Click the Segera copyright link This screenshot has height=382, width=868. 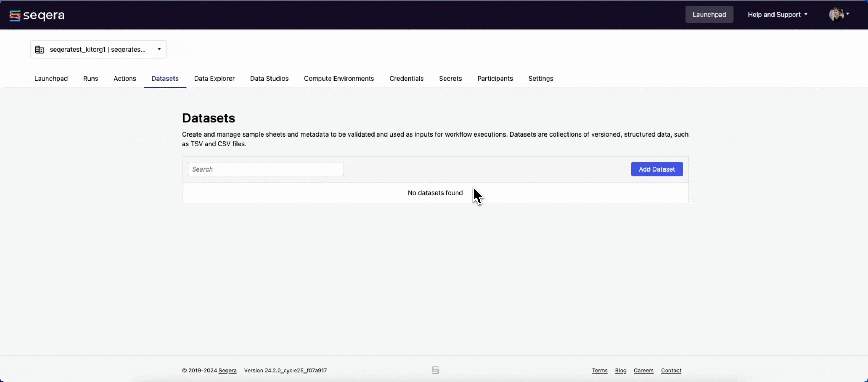228,370
